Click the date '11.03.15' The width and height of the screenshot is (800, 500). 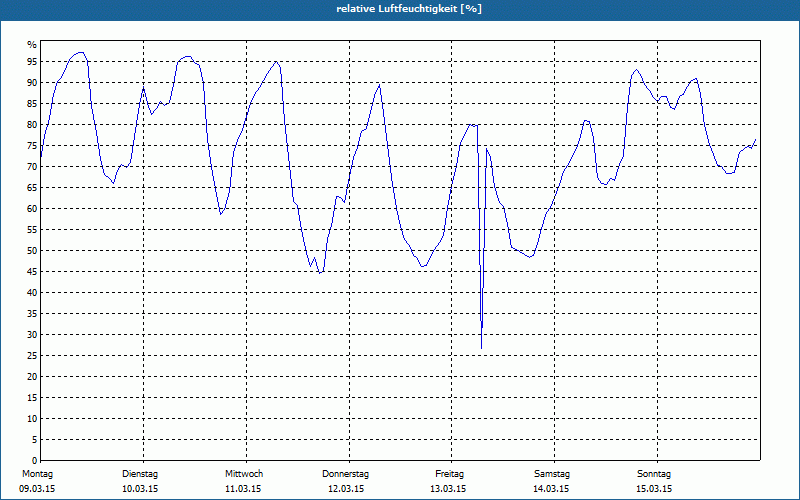tap(243, 489)
